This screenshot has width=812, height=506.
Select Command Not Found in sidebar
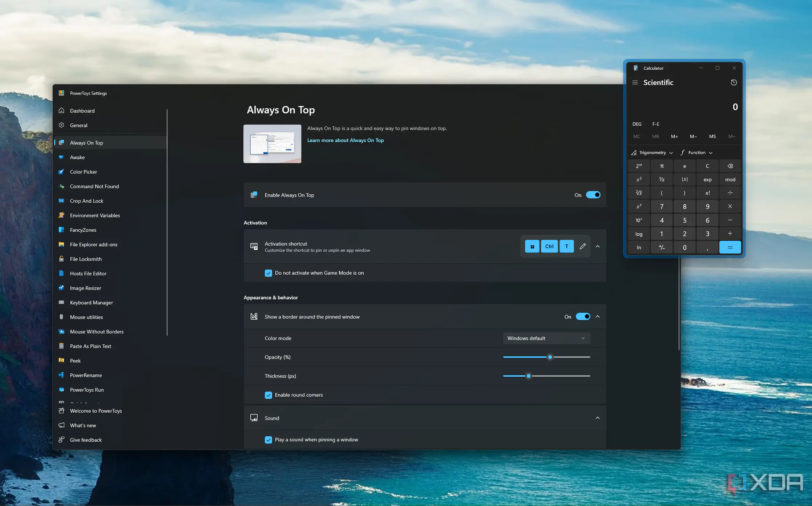[111, 186]
